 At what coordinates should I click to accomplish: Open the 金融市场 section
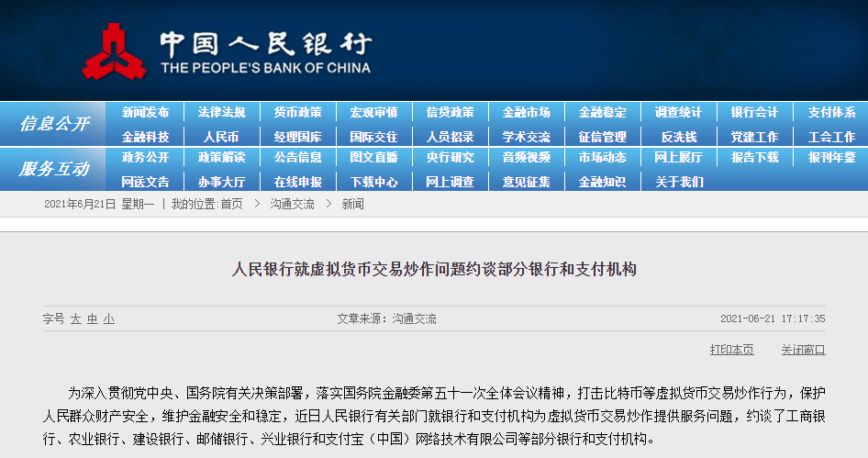coord(527,112)
